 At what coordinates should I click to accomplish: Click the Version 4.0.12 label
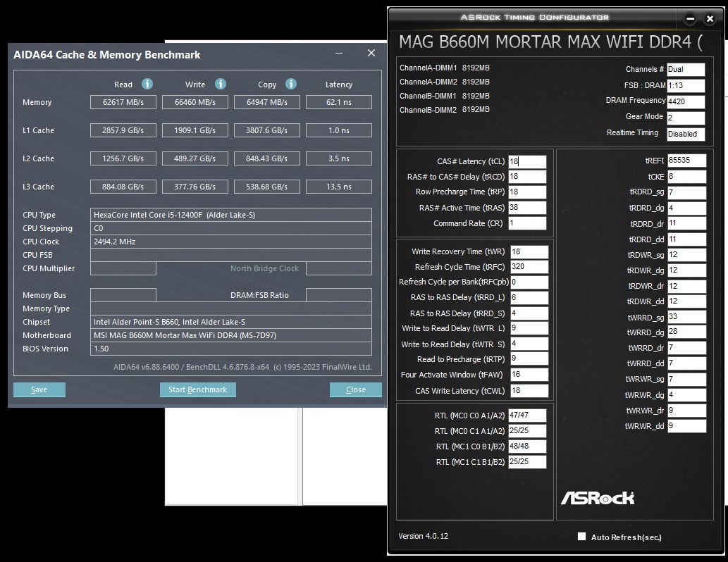tap(423, 536)
